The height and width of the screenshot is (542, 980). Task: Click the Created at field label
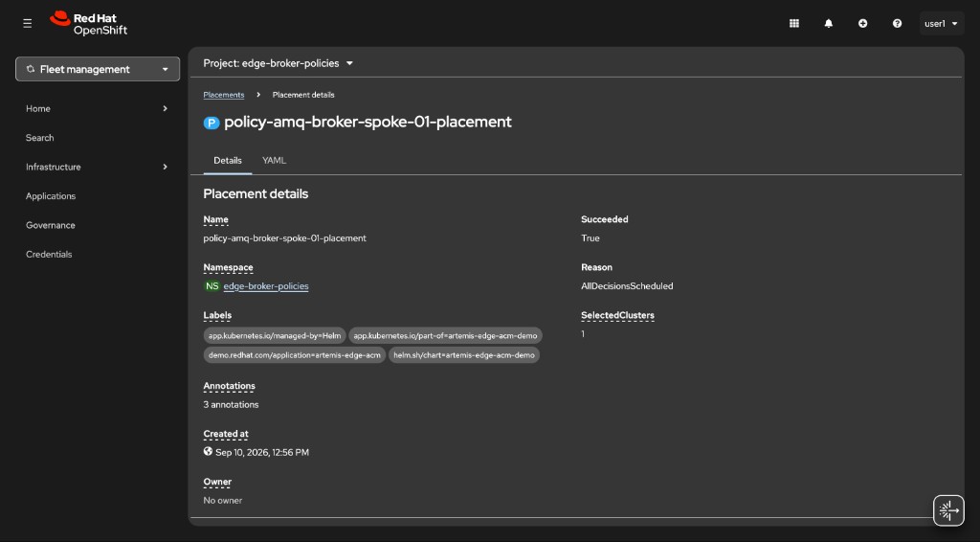(x=226, y=434)
